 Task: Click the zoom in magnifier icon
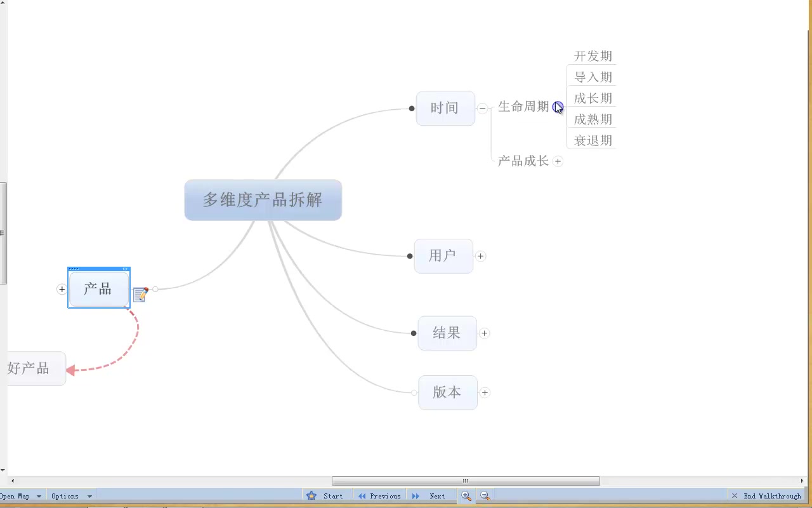pos(466,496)
